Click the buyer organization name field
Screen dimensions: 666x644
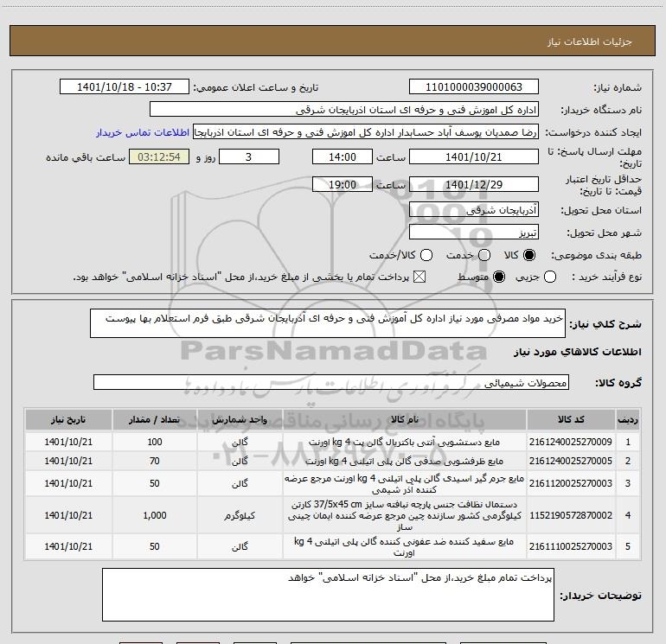(x=344, y=110)
